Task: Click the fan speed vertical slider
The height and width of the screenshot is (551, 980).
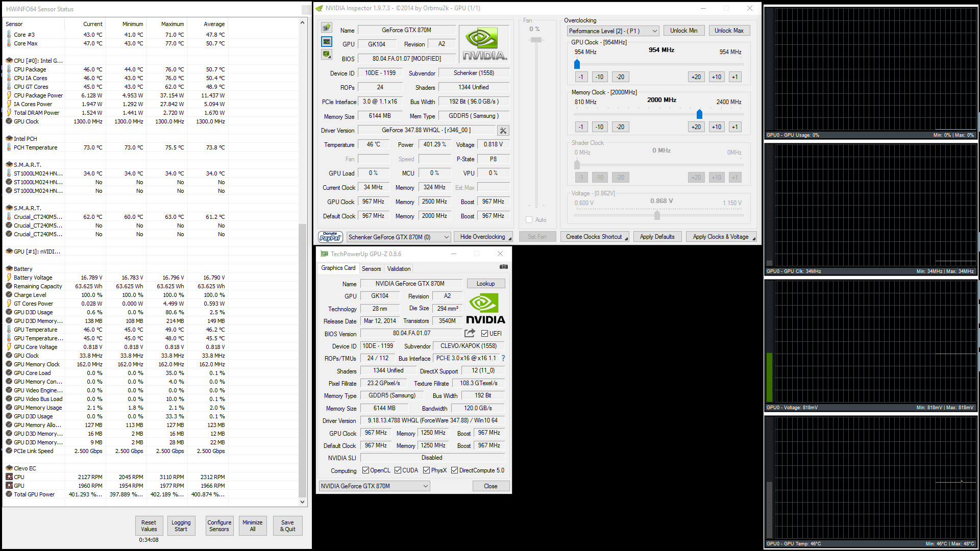Action: 536,40
